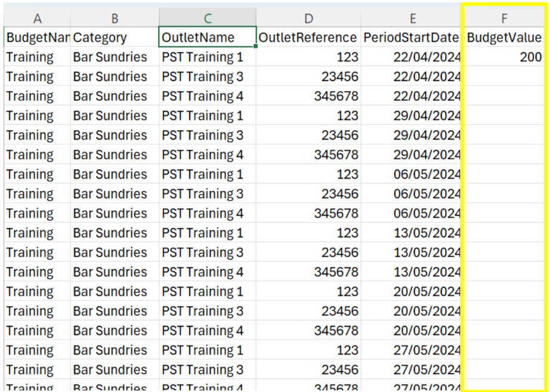The width and height of the screenshot is (549, 392).
Task: Click the OutletName header cell
Action: point(208,38)
